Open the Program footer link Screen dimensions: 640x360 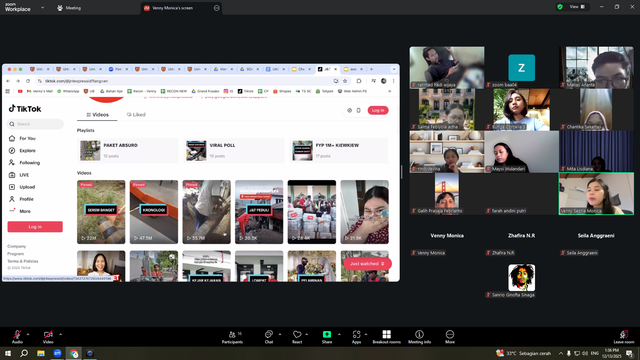click(x=16, y=254)
